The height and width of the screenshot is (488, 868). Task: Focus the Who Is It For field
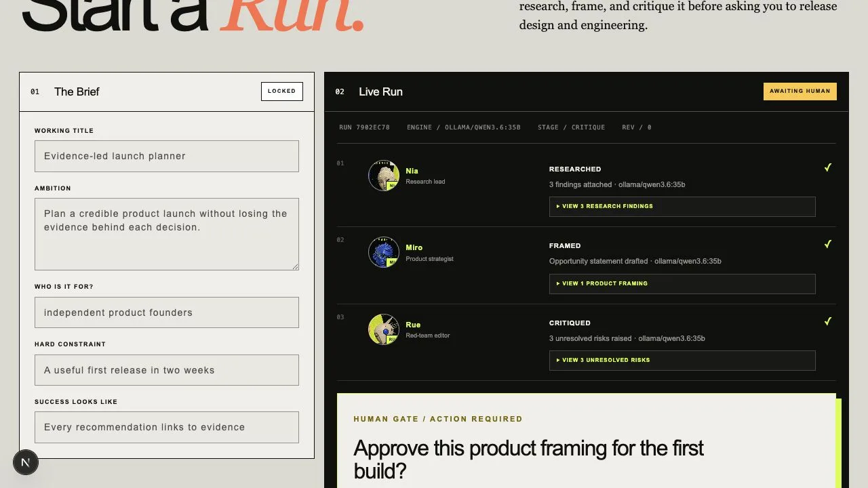tap(167, 312)
